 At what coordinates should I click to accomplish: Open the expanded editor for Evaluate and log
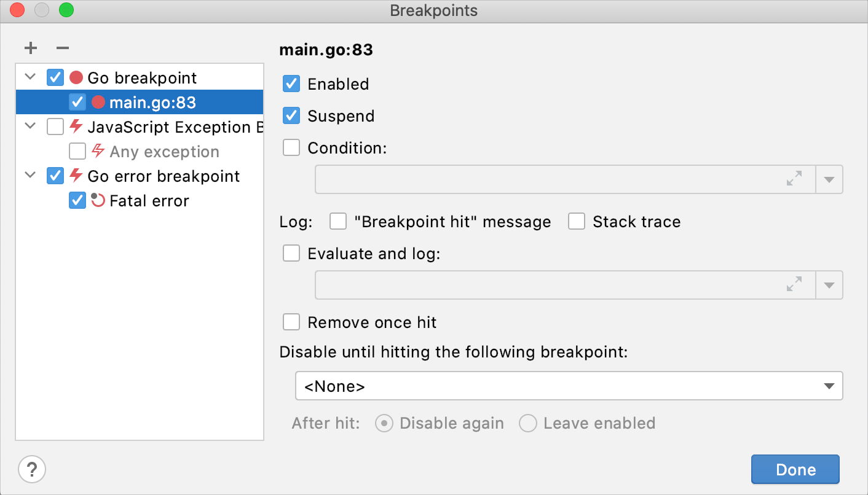pos(794,284)
